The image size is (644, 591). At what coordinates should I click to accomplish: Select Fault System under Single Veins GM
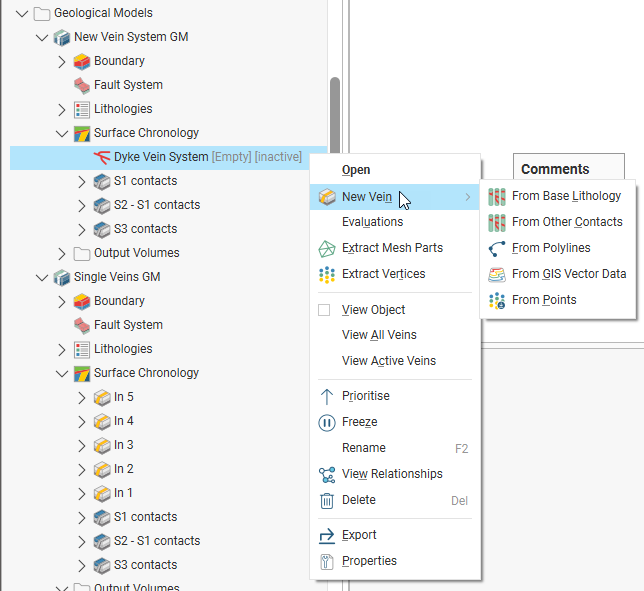[128, 325]
